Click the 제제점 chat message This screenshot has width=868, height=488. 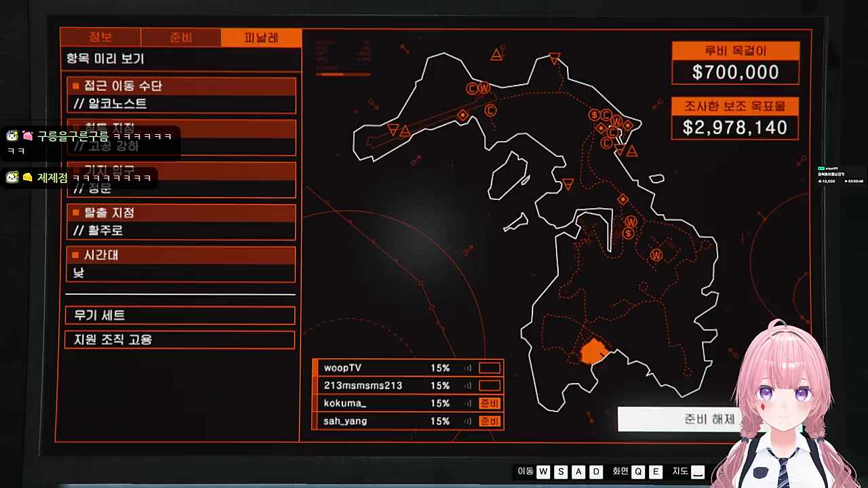pos(80,178)
